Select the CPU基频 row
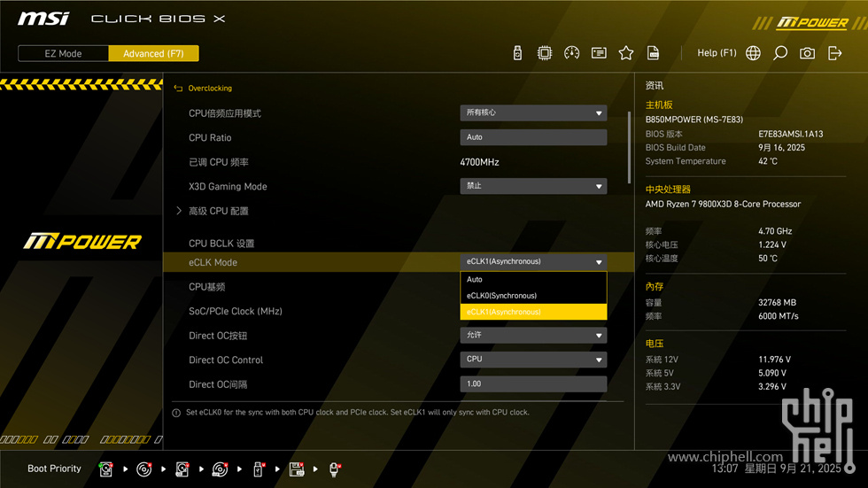Viewport: 868px width, 488px height. tap(207, 287)
